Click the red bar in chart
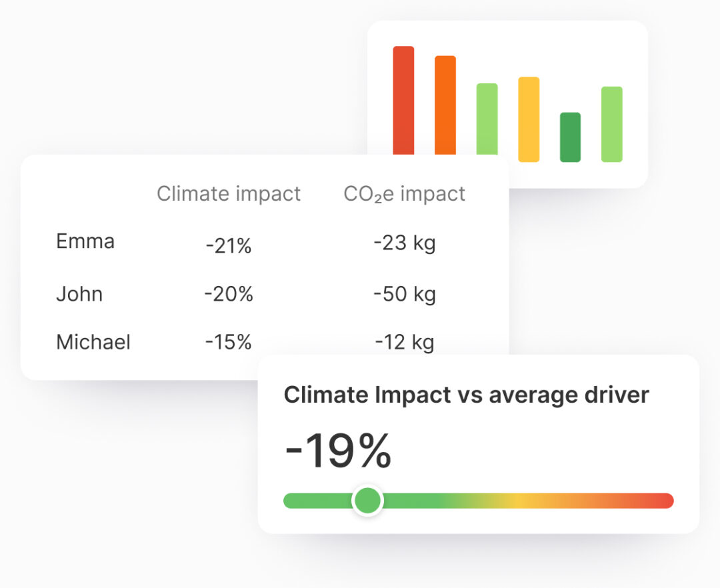The image size is (720, 588). tap(403, 100)
